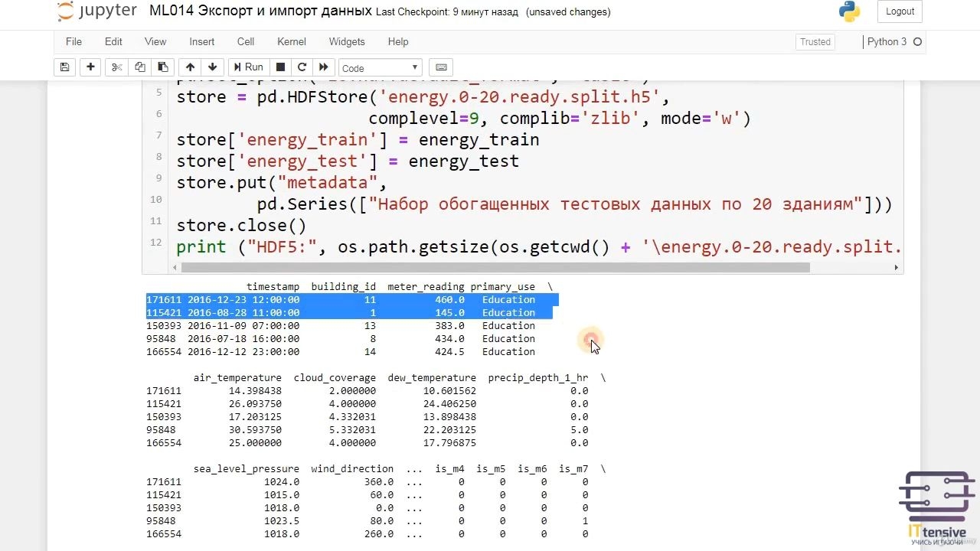Open the Cell menu
This screenshot has width=980, height=551.
pyautogui.click(x=246, y=41)
